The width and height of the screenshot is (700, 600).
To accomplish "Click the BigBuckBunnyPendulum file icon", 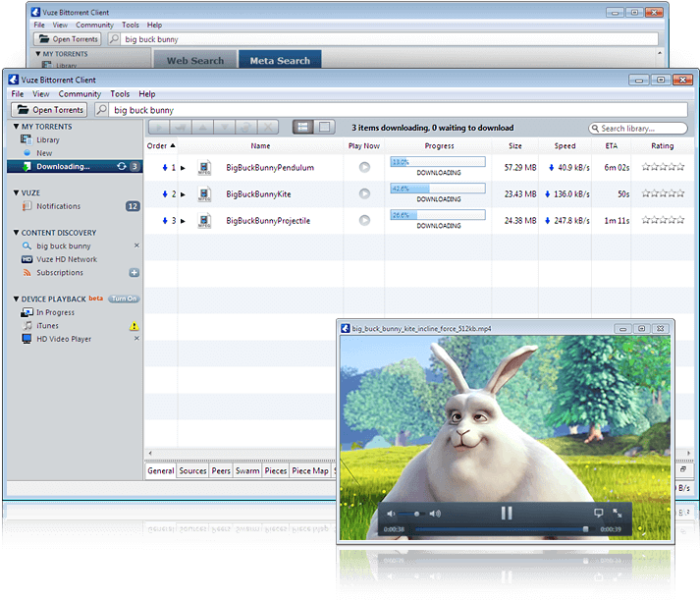I will click(x=204, y=167).
